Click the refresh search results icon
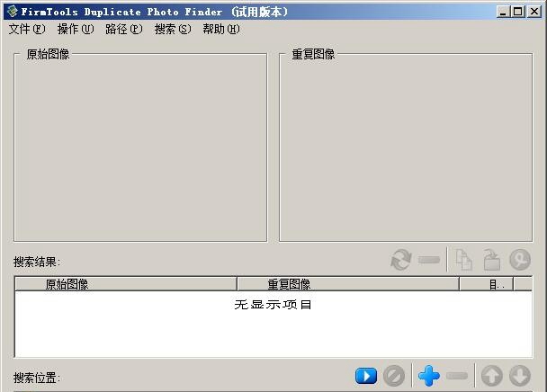The image size is (547, 392). [401, 260]
